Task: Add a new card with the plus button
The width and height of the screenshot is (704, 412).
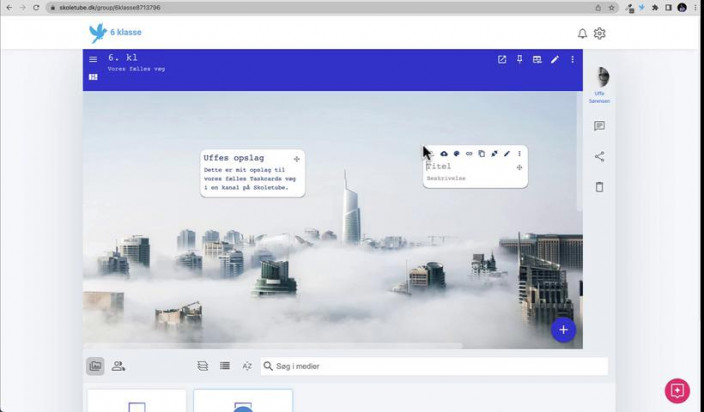Action: tap(563, 330)
